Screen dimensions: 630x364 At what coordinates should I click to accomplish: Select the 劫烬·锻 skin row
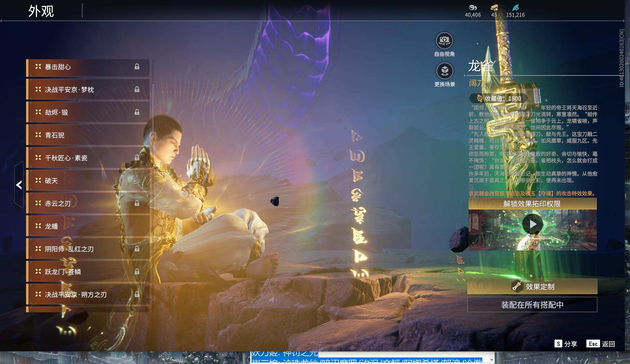click(x=88, y=113)
